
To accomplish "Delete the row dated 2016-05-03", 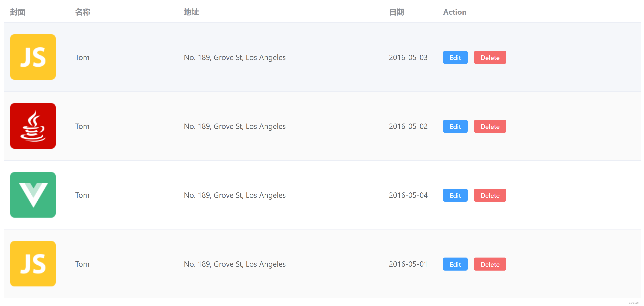I will point(490,58).
